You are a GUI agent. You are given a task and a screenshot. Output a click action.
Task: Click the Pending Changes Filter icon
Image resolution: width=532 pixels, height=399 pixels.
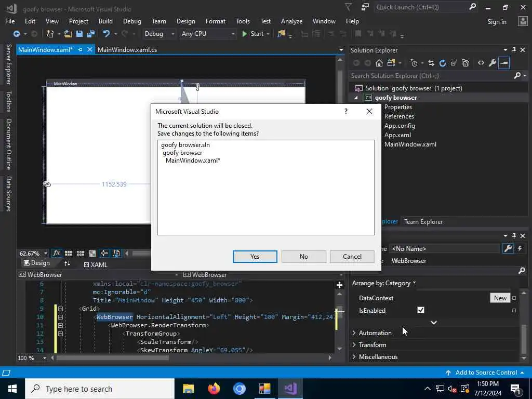point(414,63)
